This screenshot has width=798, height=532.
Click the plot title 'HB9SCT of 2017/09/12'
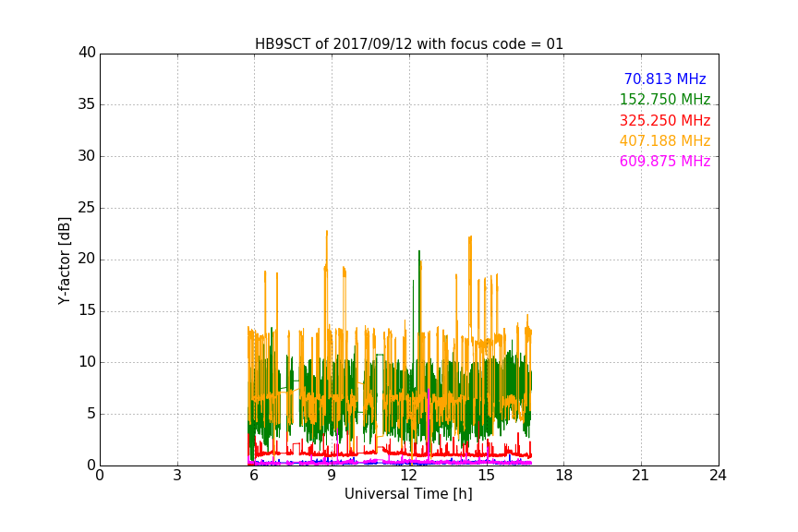334,44
